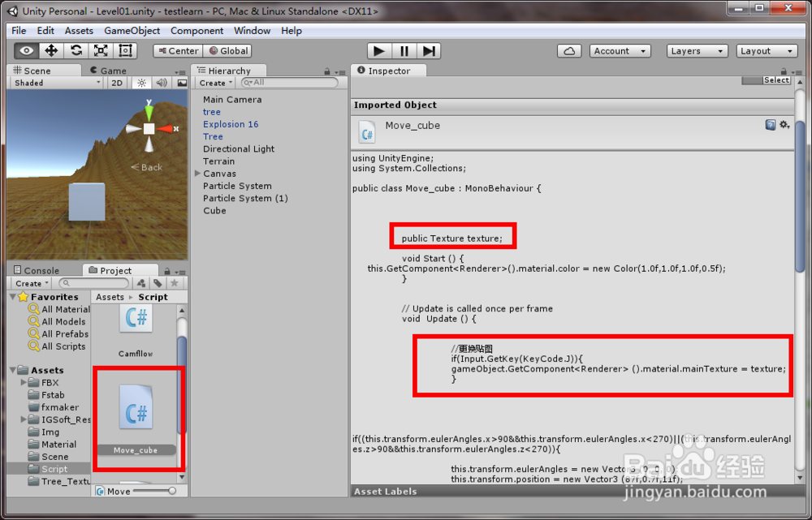Toggle the Global rotation button

tap(227, 51)
